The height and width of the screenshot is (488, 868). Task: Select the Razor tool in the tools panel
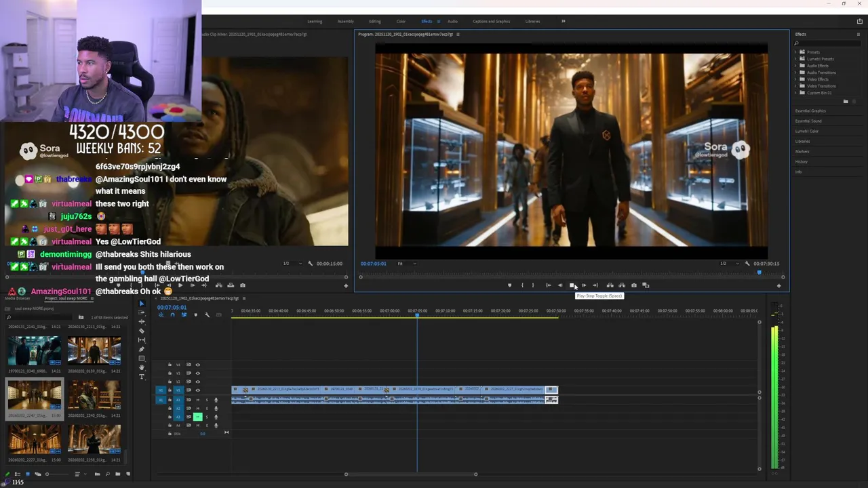point(142,331)
